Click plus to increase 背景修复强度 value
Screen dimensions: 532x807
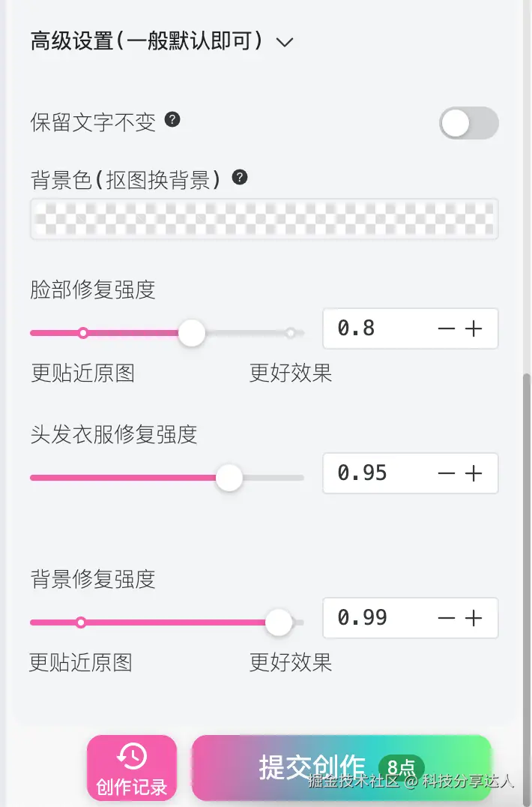click(474, 618)
